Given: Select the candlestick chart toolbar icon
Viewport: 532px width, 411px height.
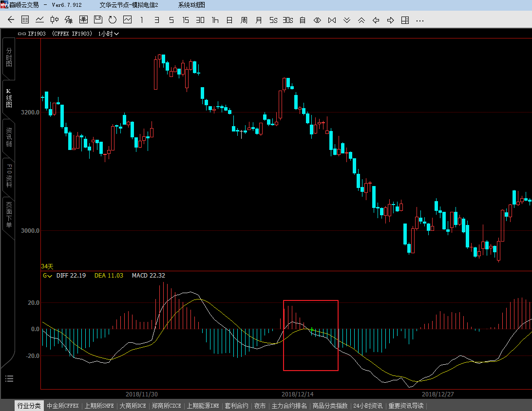Looking at the screenshot, I should (x=55, y=20).
